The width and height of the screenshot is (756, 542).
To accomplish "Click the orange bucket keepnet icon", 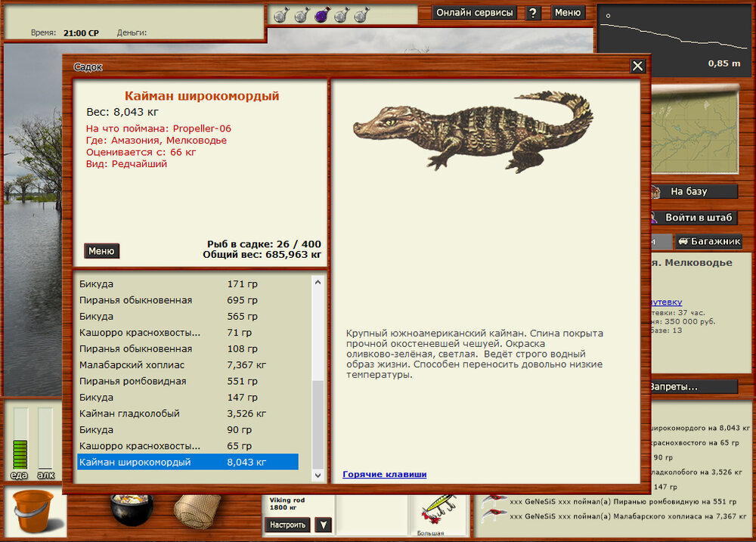I will coord(33,511).
